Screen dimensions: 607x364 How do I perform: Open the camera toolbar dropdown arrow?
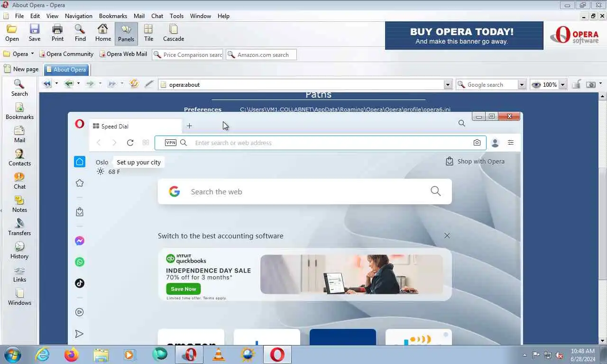(x=600, y=84)
